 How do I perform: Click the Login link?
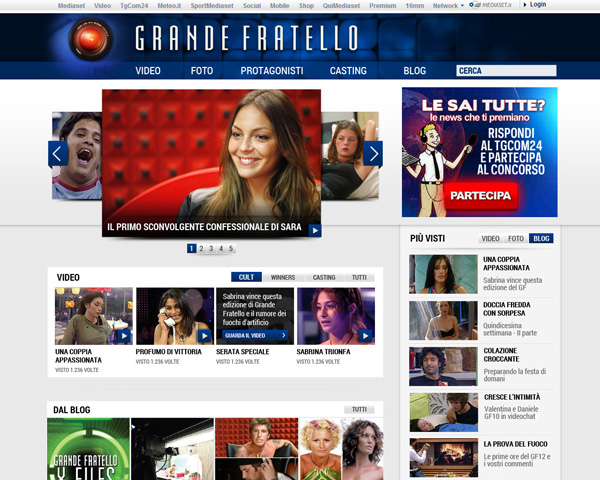click(x=535, y=5)
